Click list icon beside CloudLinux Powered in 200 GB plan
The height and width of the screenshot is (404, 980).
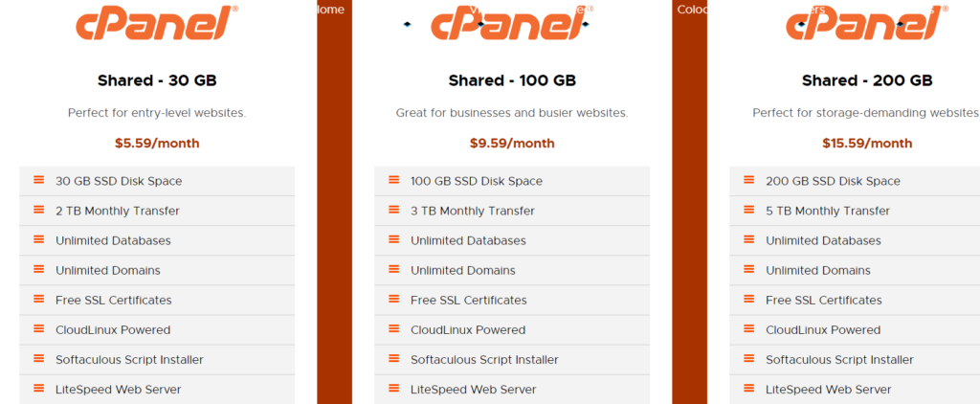pyautogui.click(x=748, y=329)
